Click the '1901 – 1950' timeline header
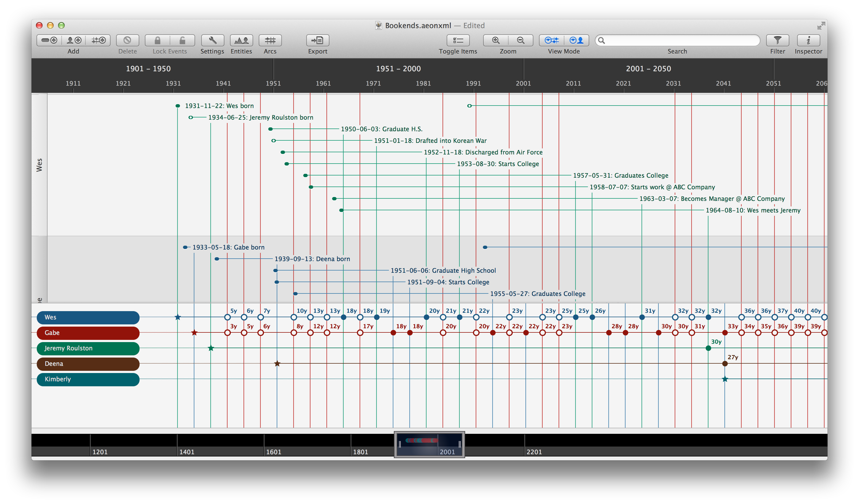Image resolution: width=859 pixels, height=504 pixels. (148, 69)
